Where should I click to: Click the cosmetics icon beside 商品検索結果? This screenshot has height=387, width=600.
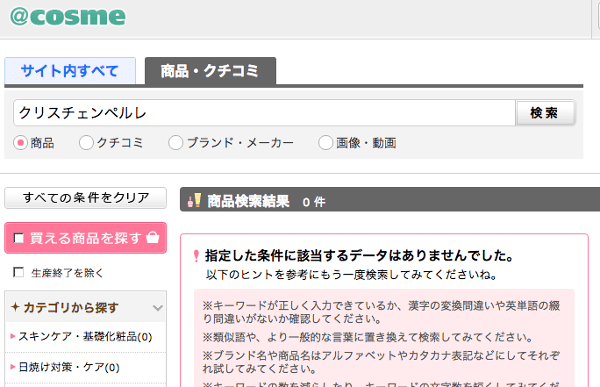[x=194, y=200]
